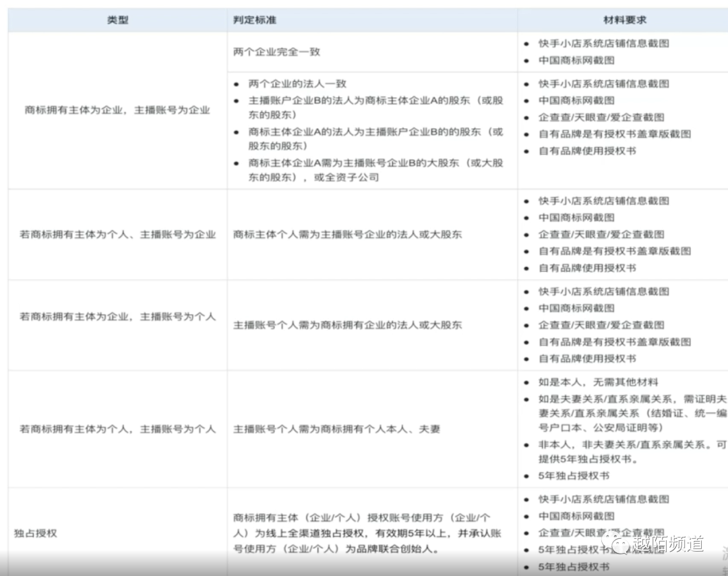Click the 商标主体个人需为主播账号企业的法人或大股东 cell
Viewport: 728px width, 576px height.
click(348, 235)
